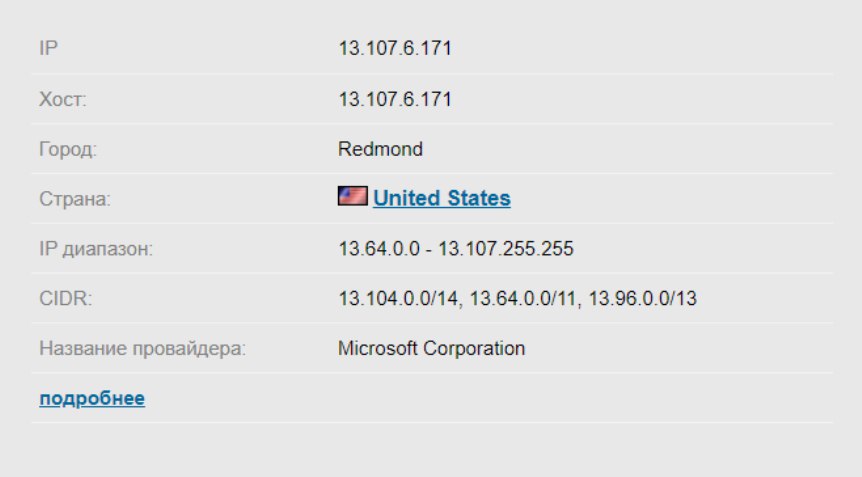The image size is (862, 477).
Task: Click the 13.104.0.0/14 CIDR entry
Action: [398, 298]
